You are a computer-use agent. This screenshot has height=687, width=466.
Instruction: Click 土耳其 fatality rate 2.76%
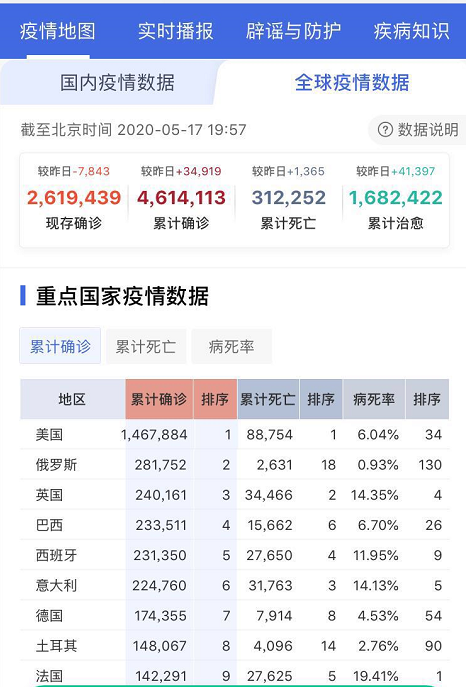point(378,646)
